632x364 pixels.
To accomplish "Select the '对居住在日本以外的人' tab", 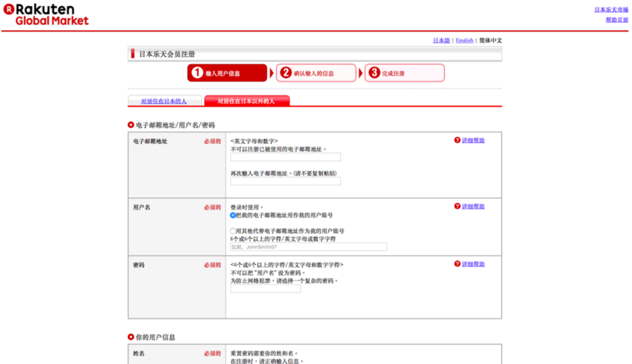I will click(x=246, y=101).
